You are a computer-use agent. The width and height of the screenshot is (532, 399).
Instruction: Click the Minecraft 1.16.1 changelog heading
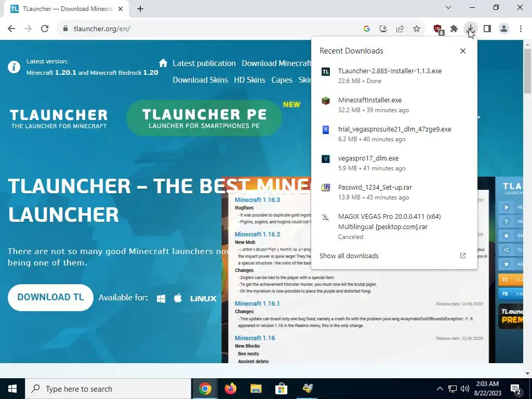point(257,303)
